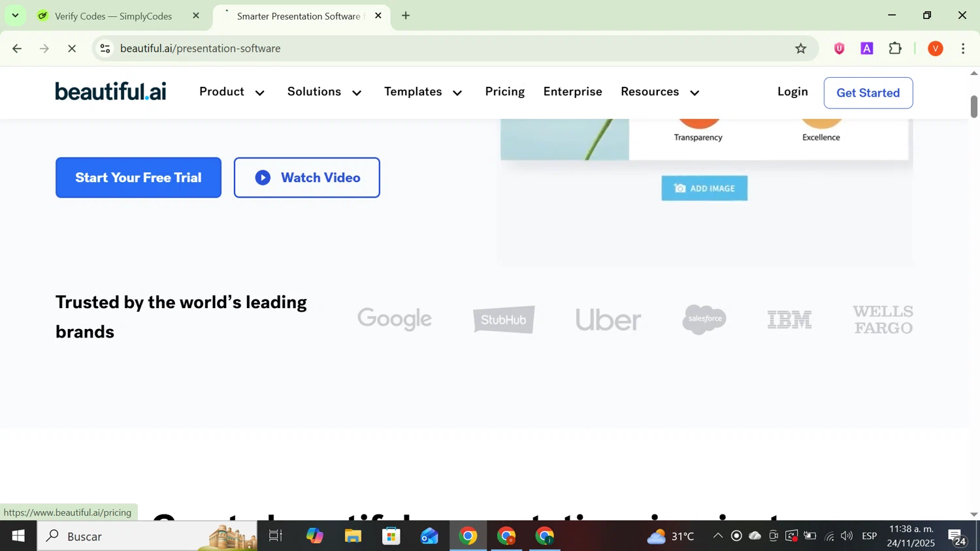Open the Resources menu label
This screenshot has width=980, height=551.
(x=649, y=91)
